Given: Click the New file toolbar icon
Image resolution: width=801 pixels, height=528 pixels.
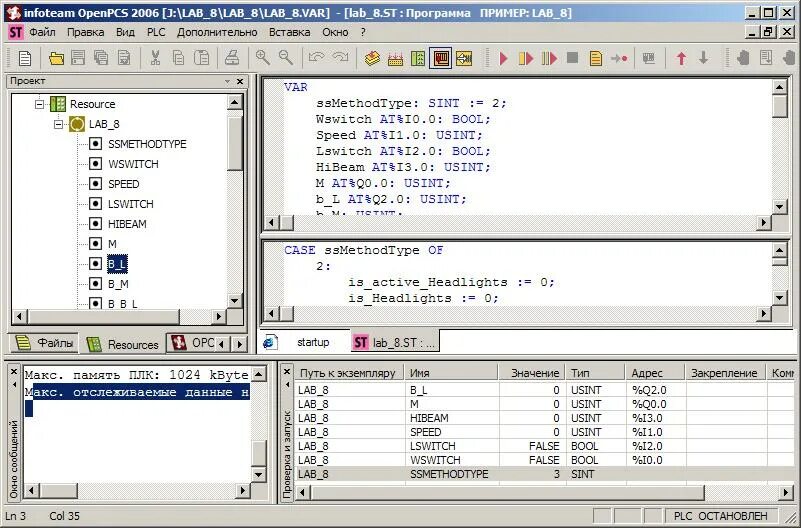Looking at the screenshot, I should 25,58.
